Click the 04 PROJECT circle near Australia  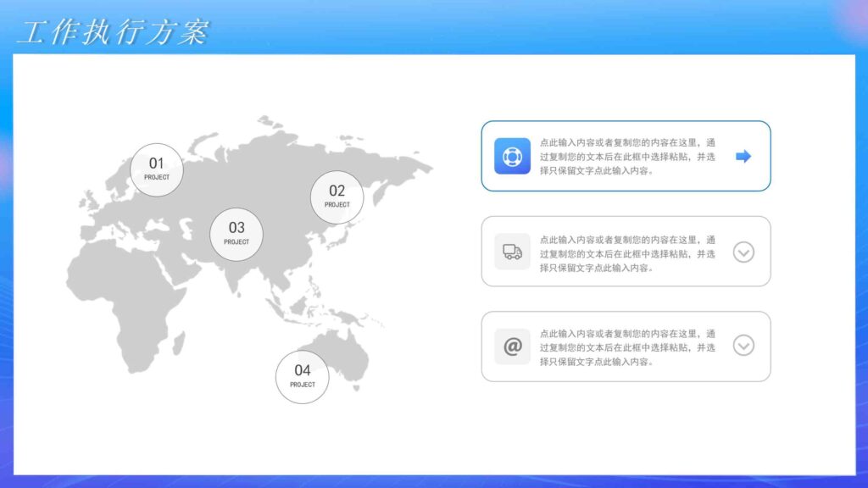coord(302,377)
